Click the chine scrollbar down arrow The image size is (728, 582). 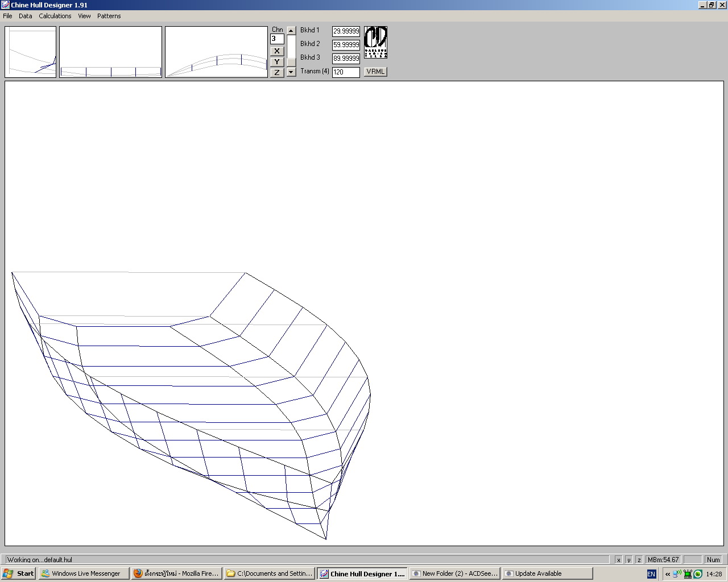click(291, 72)
